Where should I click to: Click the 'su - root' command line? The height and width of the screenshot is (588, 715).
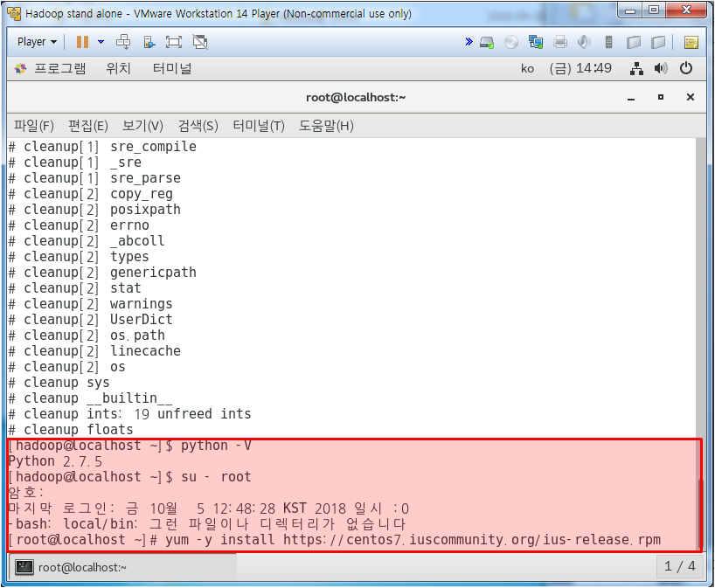[x=130, y=477]
